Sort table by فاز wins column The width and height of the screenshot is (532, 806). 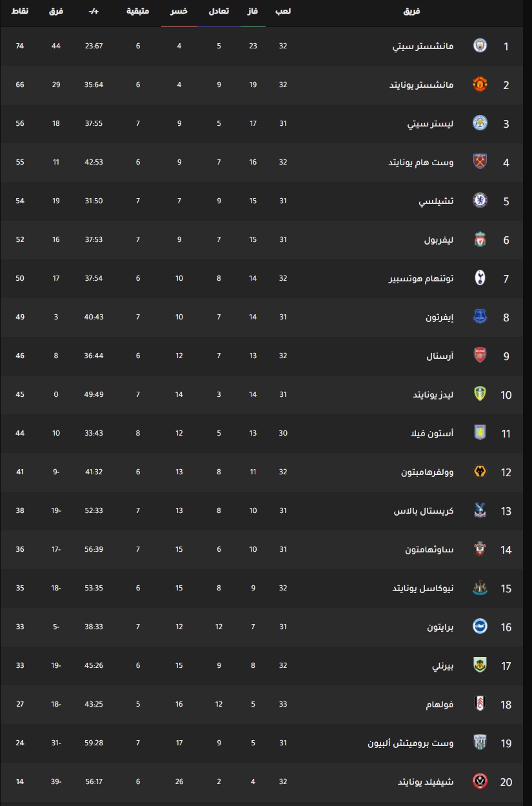253,12
